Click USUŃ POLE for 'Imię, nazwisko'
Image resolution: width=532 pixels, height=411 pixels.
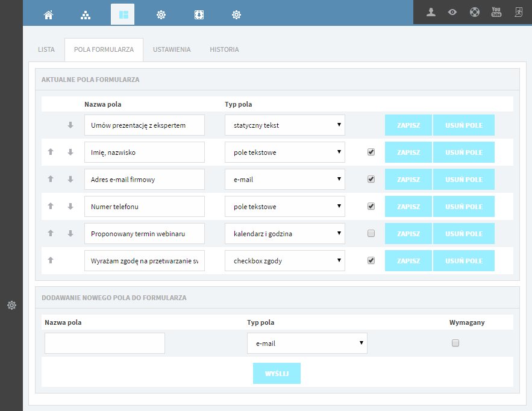(464, 152)
